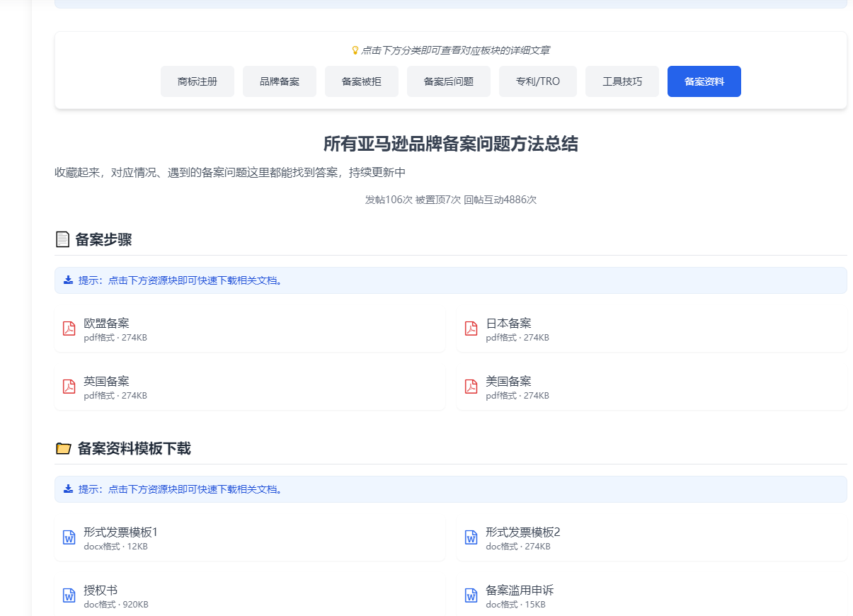The image size is (853, 616).
Task: Click the PDF icon for 英国备案
Action: (x=69, y=387)
